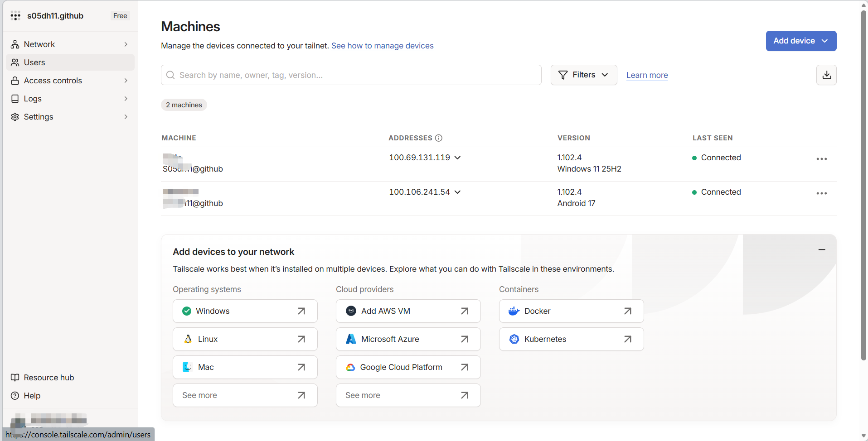
Task: Open the Docker container option
Action: pos(572,311)
